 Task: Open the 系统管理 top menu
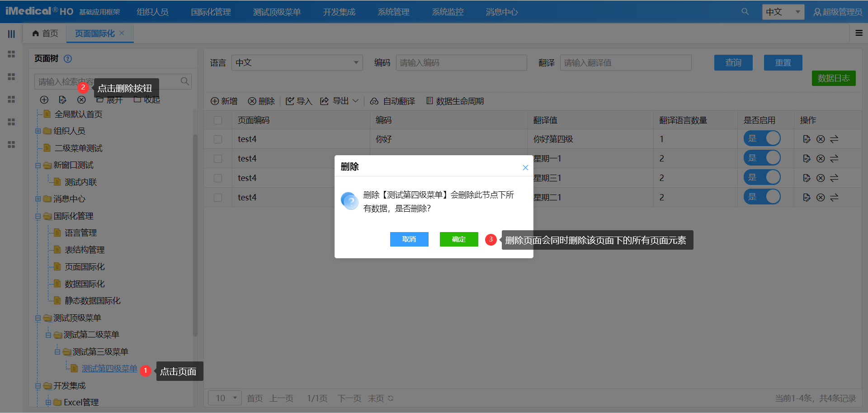[x=394, y=12]
